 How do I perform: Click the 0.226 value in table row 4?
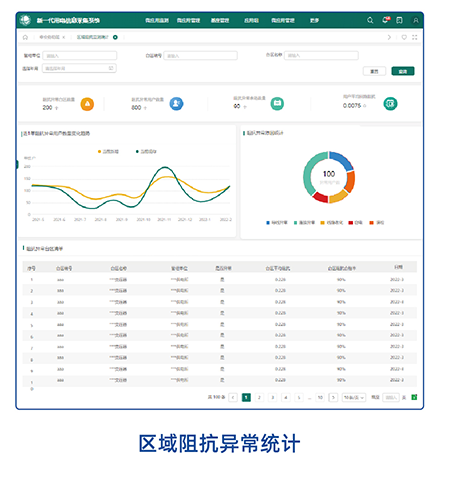[280, 313]
